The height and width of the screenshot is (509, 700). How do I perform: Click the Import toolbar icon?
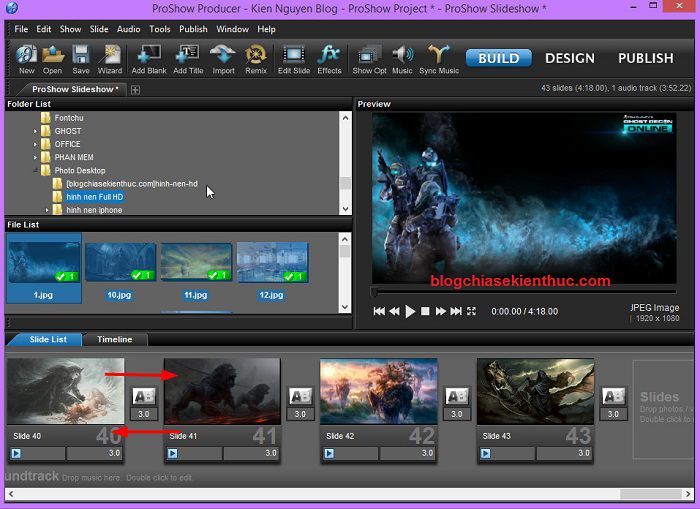pos(223,59)
